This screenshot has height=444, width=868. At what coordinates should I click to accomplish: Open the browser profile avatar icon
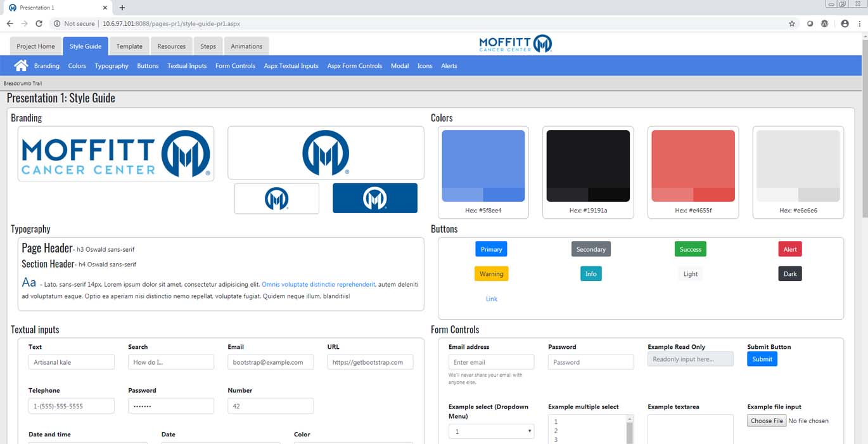(845, 23)
